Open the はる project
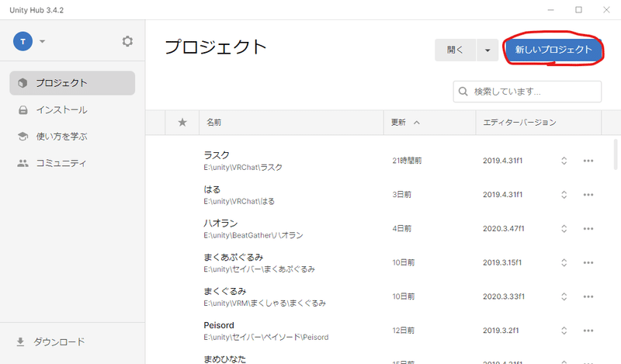The image size is (621, 364). 212,189
